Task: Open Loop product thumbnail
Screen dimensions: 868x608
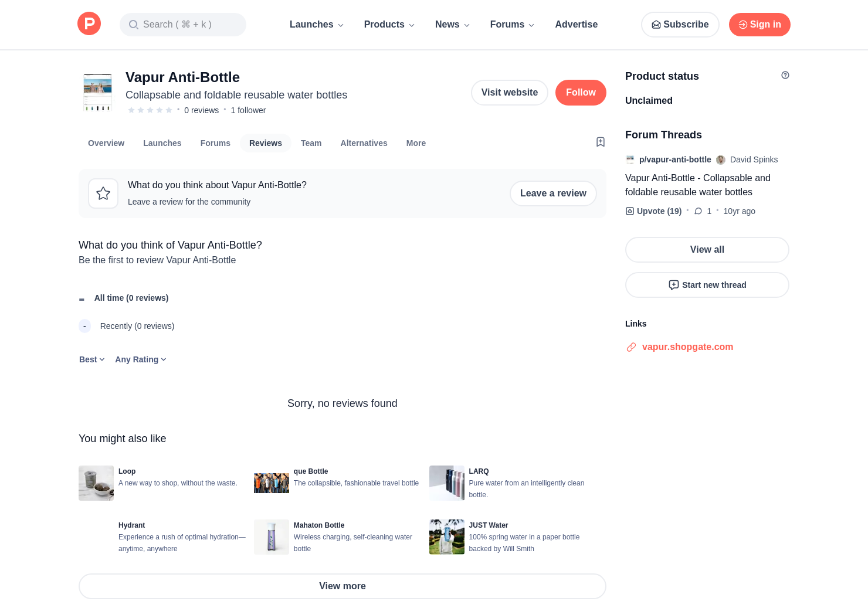Action: point(96,483)
